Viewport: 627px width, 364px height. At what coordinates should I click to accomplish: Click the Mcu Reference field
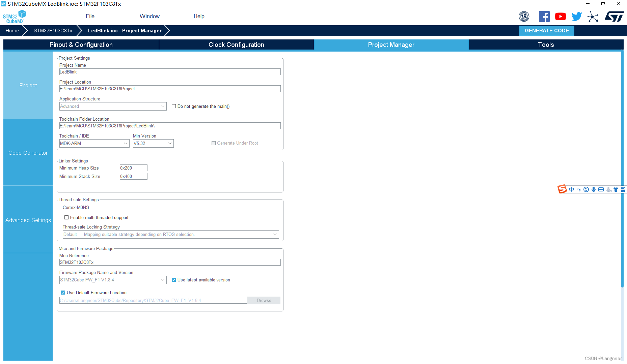click(170, 262)
